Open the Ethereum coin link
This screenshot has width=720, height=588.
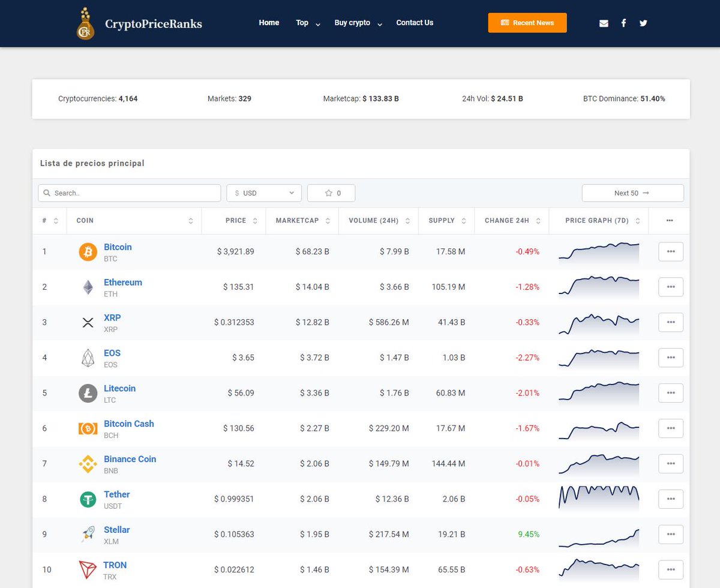(123, 283)
